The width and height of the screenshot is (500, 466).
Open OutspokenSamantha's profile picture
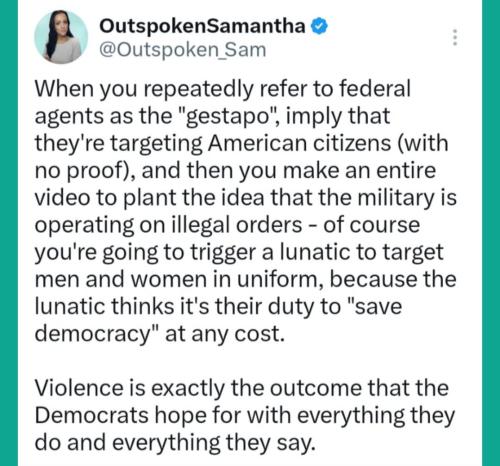pos(61,37)
